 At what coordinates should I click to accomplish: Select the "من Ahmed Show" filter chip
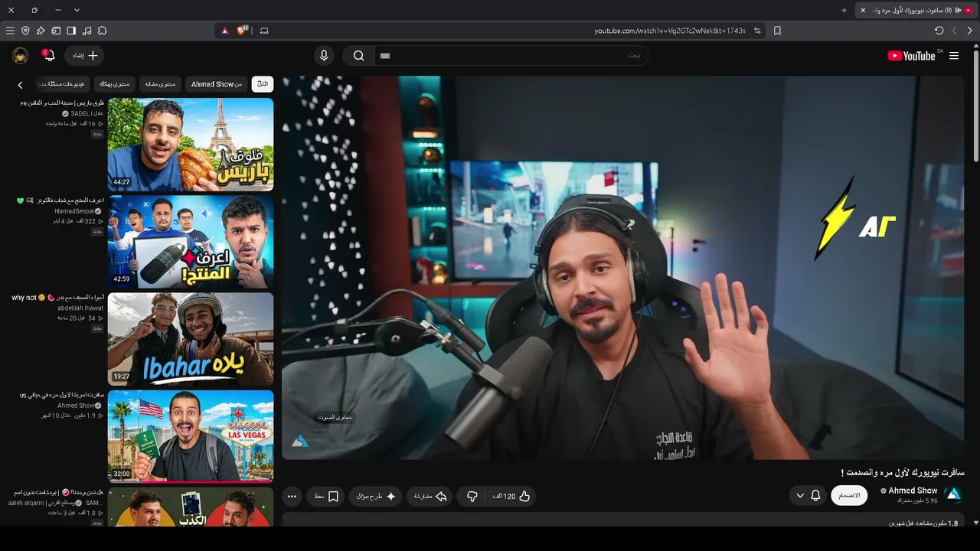tap(217, 83)
